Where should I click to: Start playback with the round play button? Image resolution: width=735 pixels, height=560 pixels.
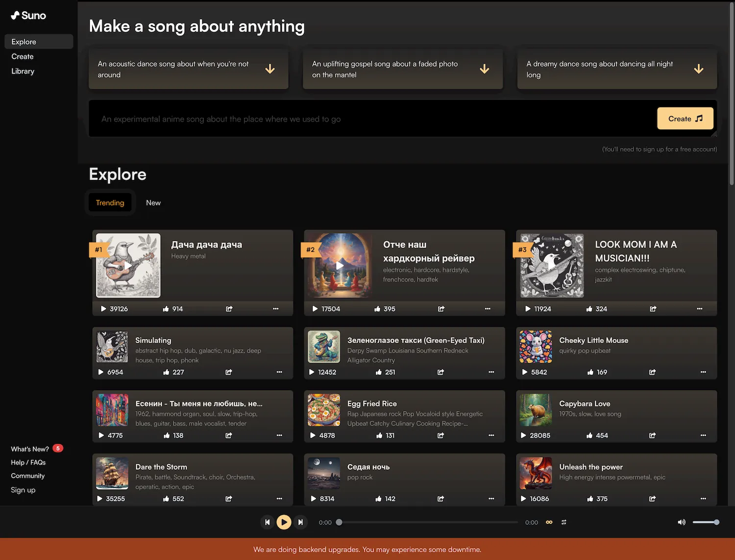(284, 522)
